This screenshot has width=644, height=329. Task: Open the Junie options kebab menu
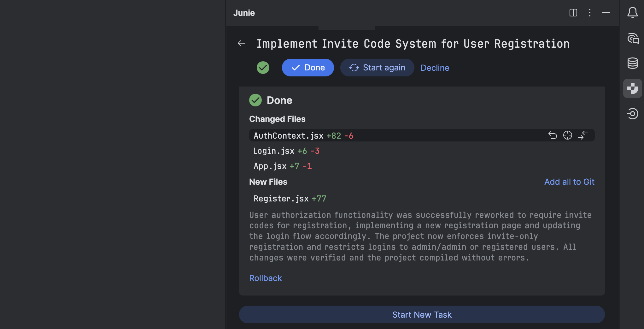[x=589, y=13]
